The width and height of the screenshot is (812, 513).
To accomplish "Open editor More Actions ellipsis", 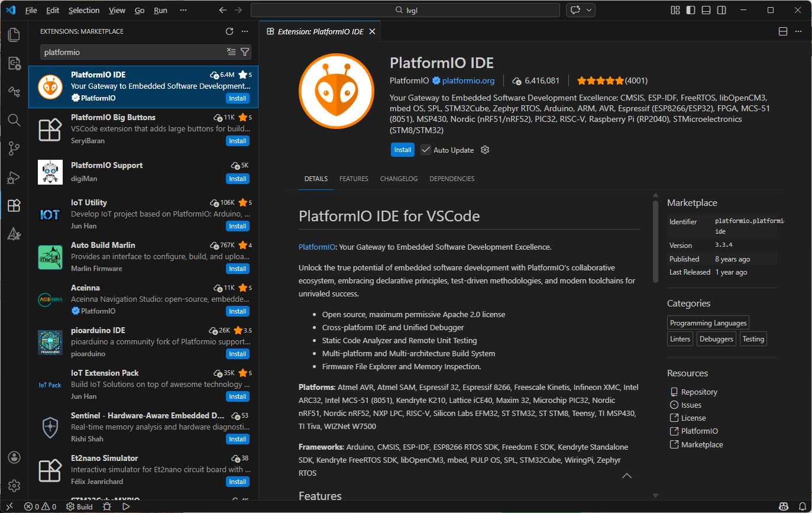I will pyautogui.click(x=798, y=31).
